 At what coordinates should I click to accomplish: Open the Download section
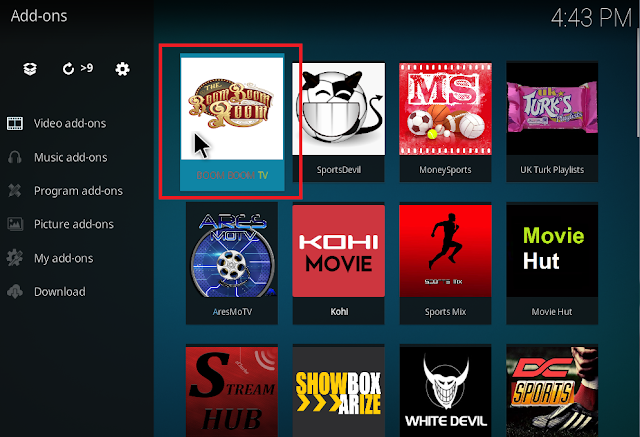60,292
